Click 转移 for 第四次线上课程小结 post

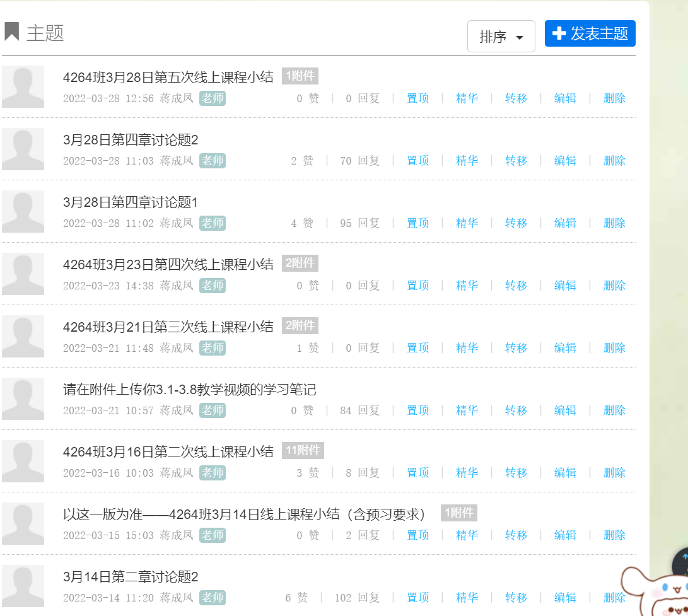(516, 286)
